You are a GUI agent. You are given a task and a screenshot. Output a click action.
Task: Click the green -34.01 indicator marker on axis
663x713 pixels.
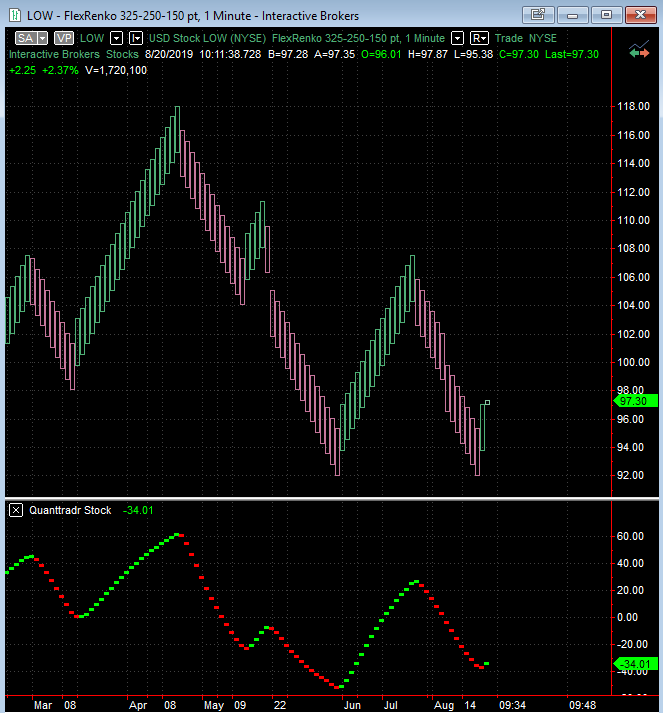(635, 664)
